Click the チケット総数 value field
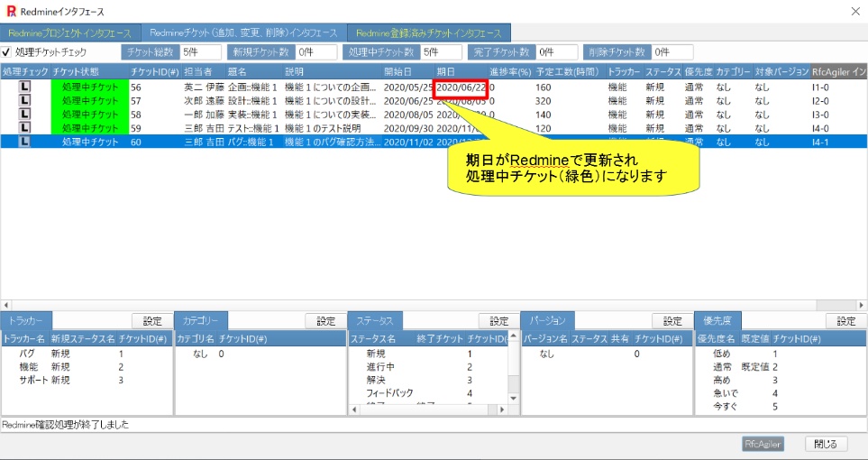 200,52
